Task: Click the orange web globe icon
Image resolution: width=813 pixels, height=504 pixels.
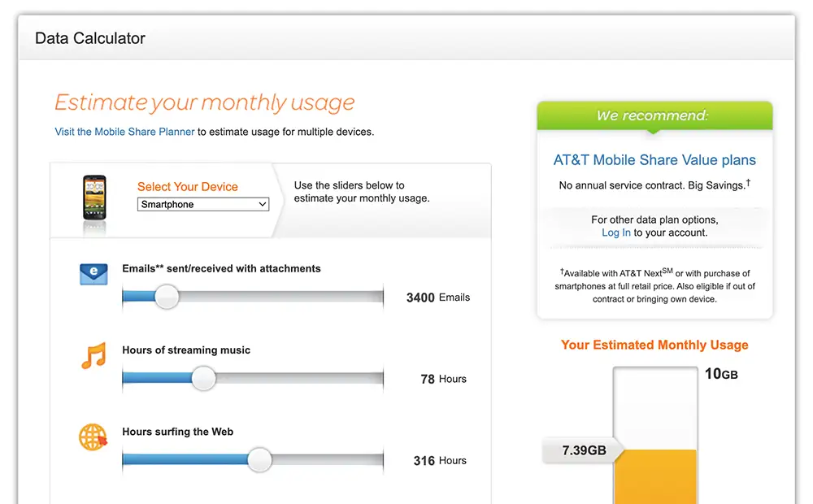Action: (93, 437)
